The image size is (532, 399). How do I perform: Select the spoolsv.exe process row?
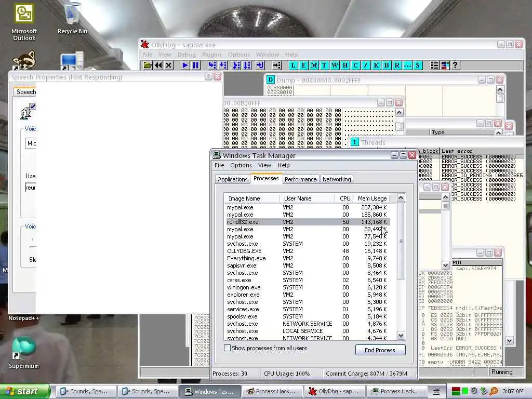tap(308, 316)
